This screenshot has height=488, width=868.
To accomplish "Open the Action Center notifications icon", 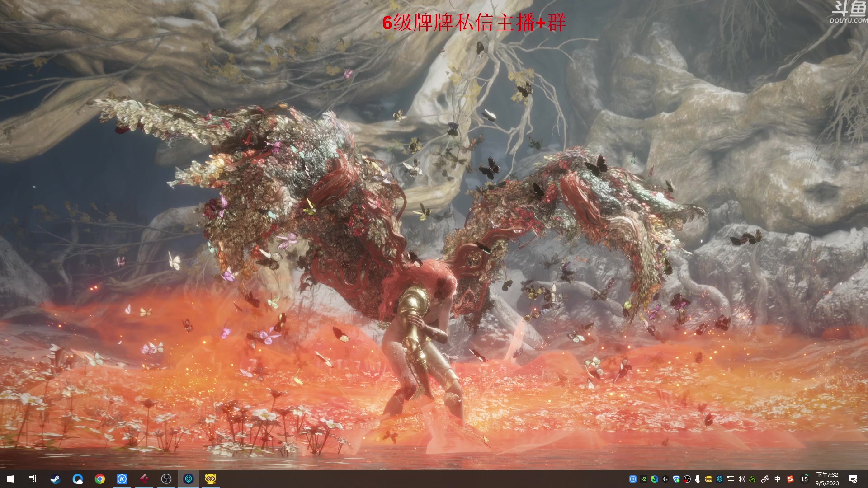I will 853,479.
